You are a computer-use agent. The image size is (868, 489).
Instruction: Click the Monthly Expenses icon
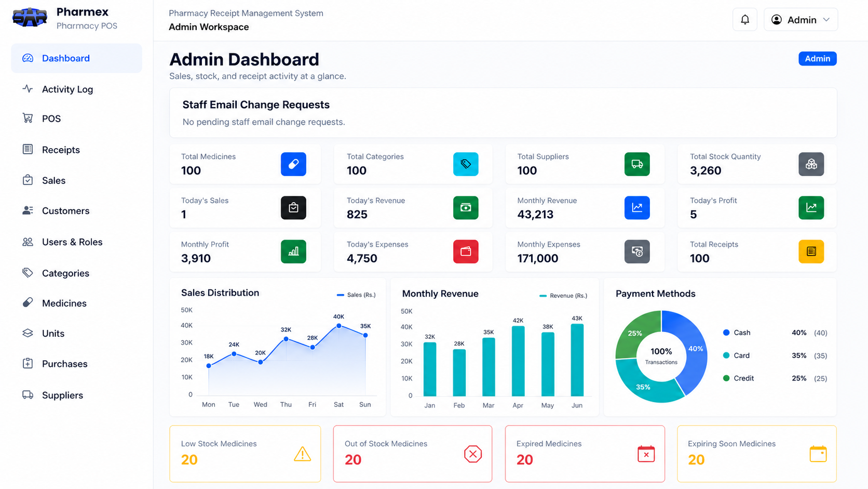637,252
